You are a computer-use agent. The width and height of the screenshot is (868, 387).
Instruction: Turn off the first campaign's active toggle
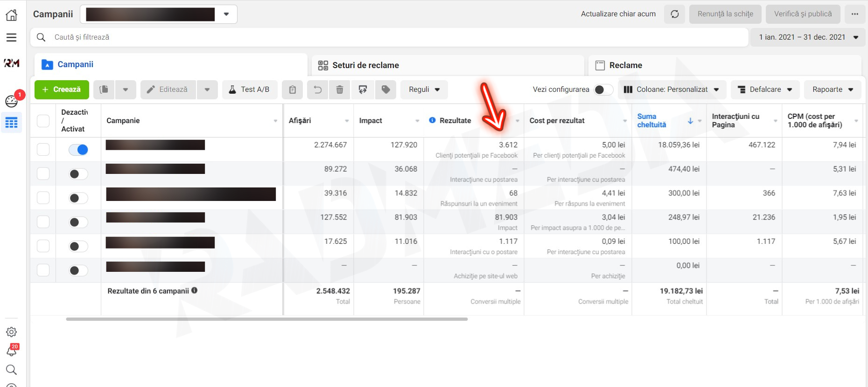[x=78, y=150]
